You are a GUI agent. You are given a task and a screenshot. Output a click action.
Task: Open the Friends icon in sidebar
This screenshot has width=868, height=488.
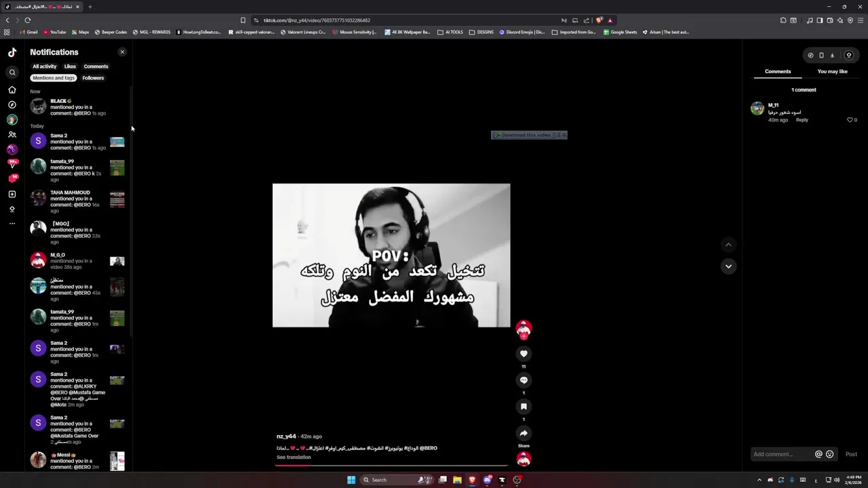(x=12, y=134)
